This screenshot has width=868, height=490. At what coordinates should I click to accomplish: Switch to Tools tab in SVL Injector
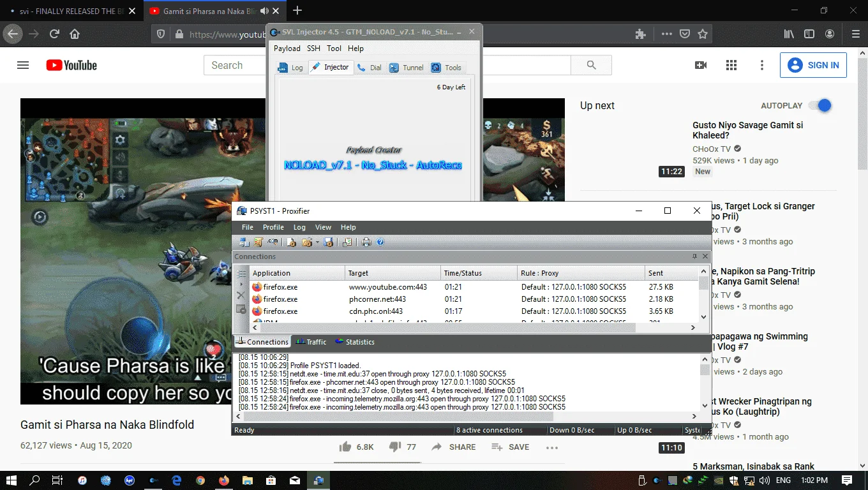(446, 68)
